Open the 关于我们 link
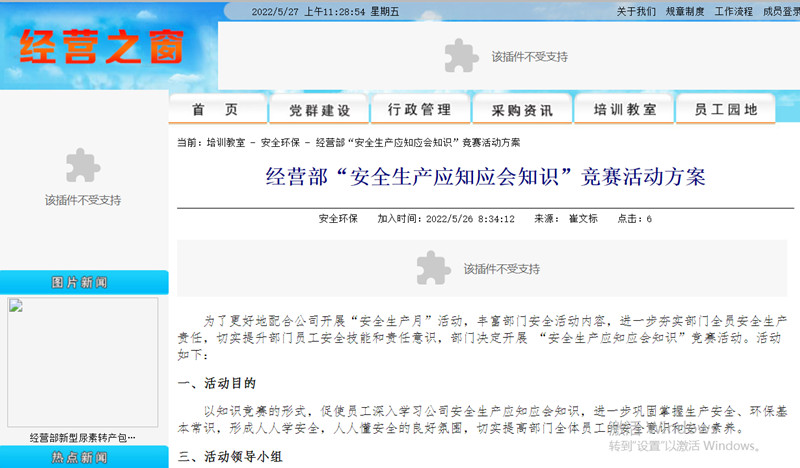The height and width of the screenshot is (468, 800). click(x=636, y=12)
